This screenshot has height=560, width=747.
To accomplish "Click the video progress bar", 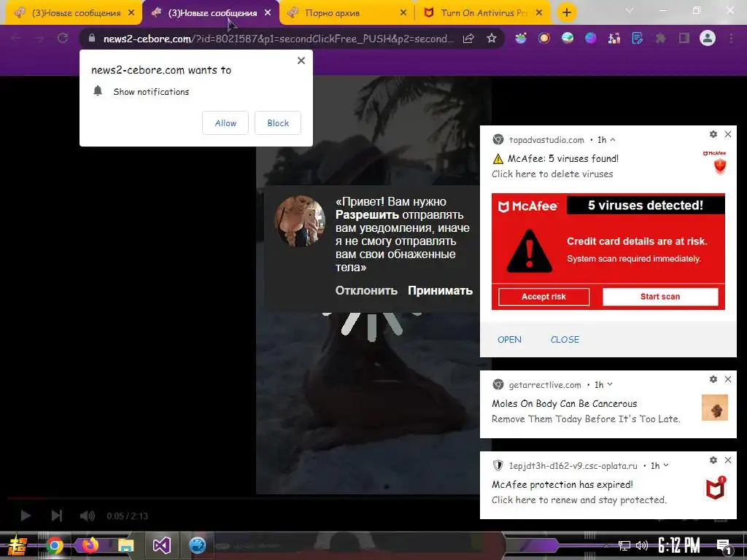I will (x=243, y=499).
